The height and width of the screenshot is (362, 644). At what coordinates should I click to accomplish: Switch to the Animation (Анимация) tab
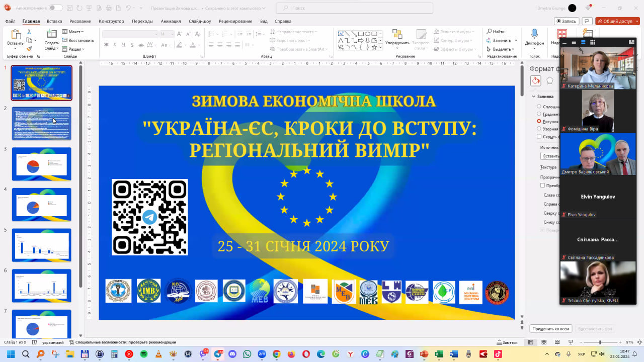coord(171,21)
